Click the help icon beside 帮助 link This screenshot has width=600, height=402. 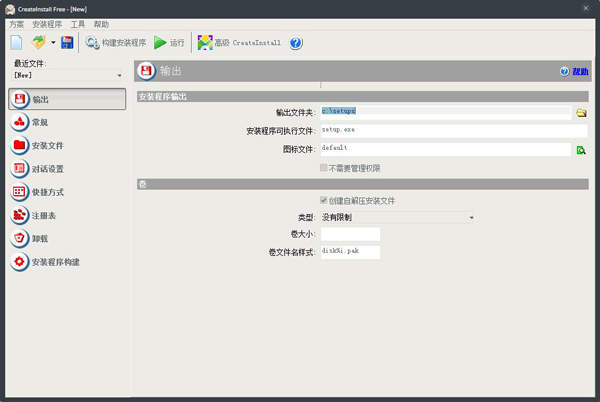click(x=564, y=71)
